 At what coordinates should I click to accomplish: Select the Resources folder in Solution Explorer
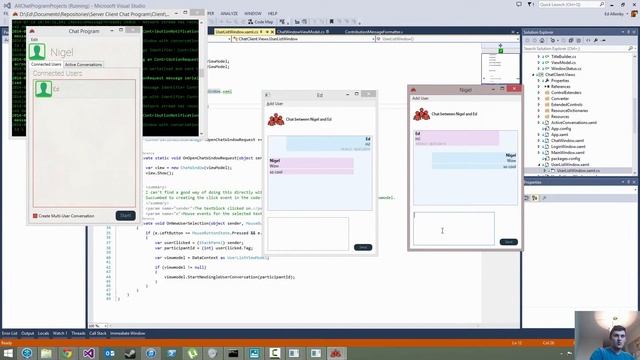pyautogui.click(x=560, y=117)
